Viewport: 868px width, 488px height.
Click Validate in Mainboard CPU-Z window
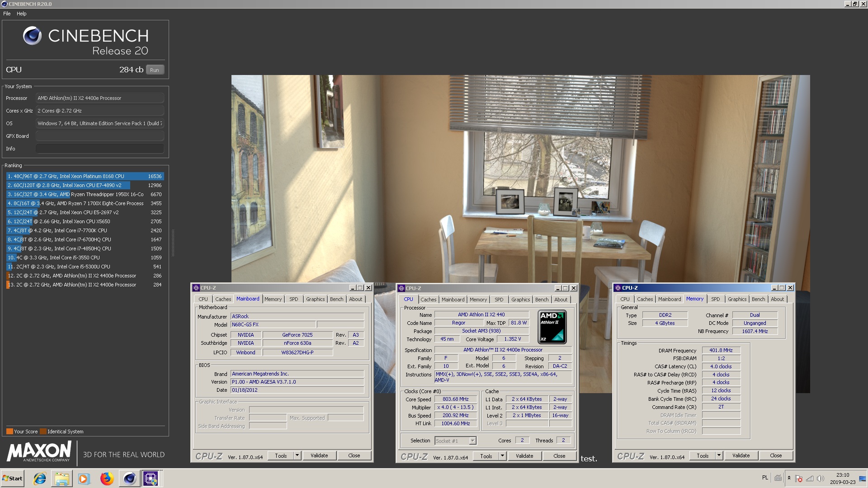[319, 455]
